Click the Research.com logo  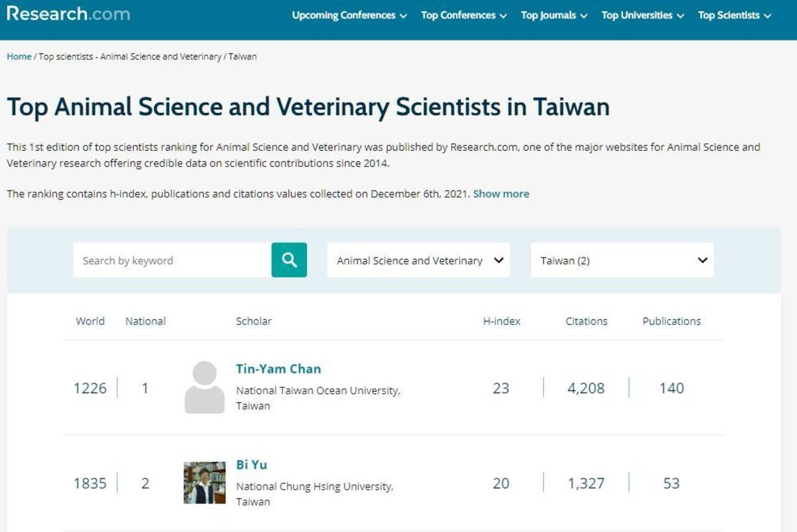click(x=68, y=14)
